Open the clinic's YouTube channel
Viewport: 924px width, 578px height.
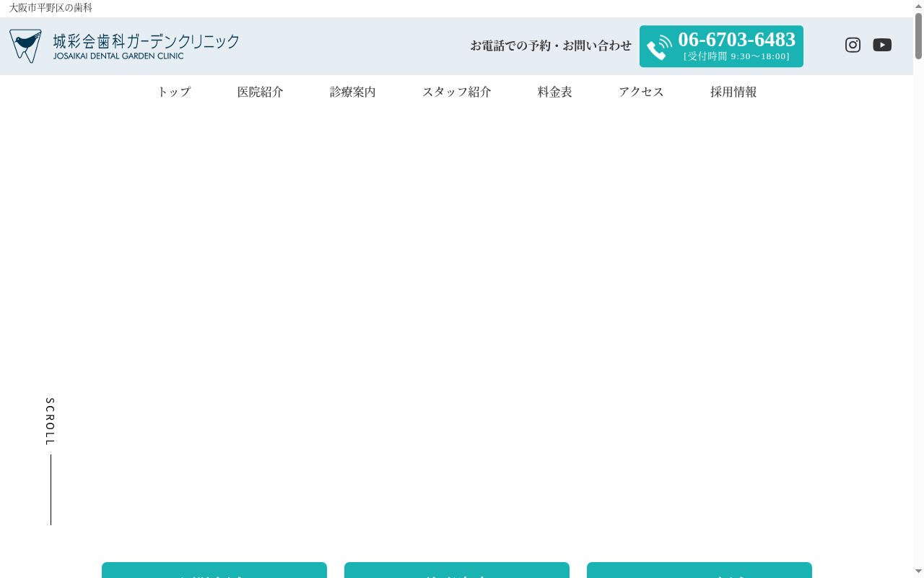point(882,45)
